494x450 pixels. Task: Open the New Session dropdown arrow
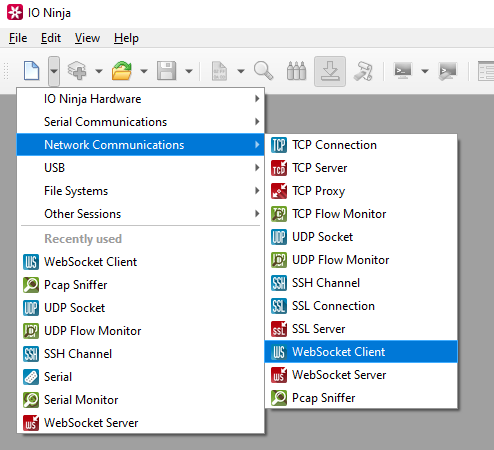[x=54, y=71]
